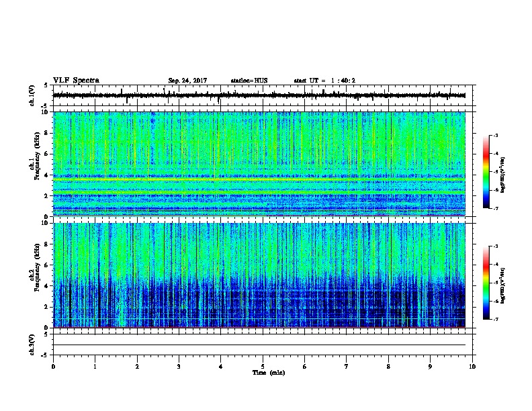Click ch.2 color scale PSD unit label
Viewport: 532px width, 411px height.
pos(502,285)
